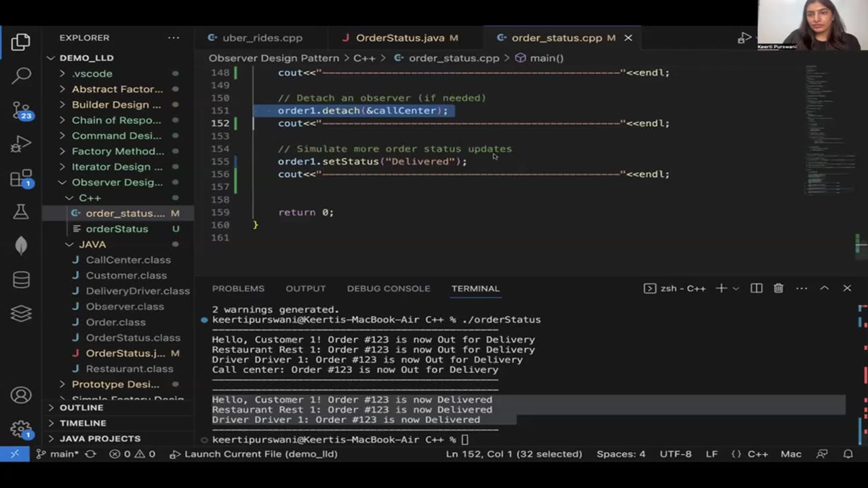Open Source Control view with 23 badge
Screen dimensions: 868x488
point(20,110)
